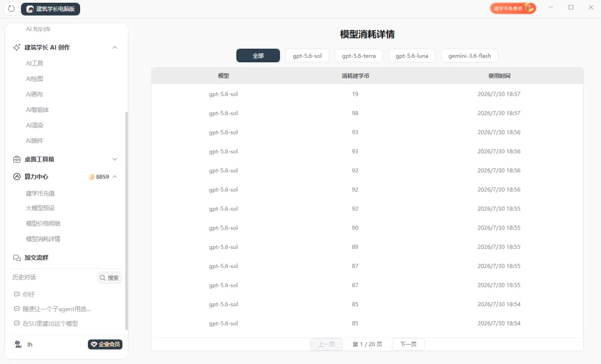Click the toolbox icon beside 桌面工具箱
Viewport: 601px width, 364px height.
pos(17,159)
